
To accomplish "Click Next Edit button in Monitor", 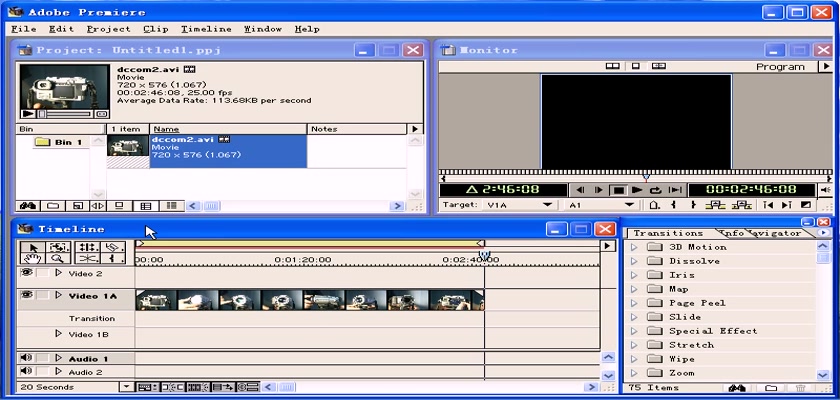I will click(786, 205).
